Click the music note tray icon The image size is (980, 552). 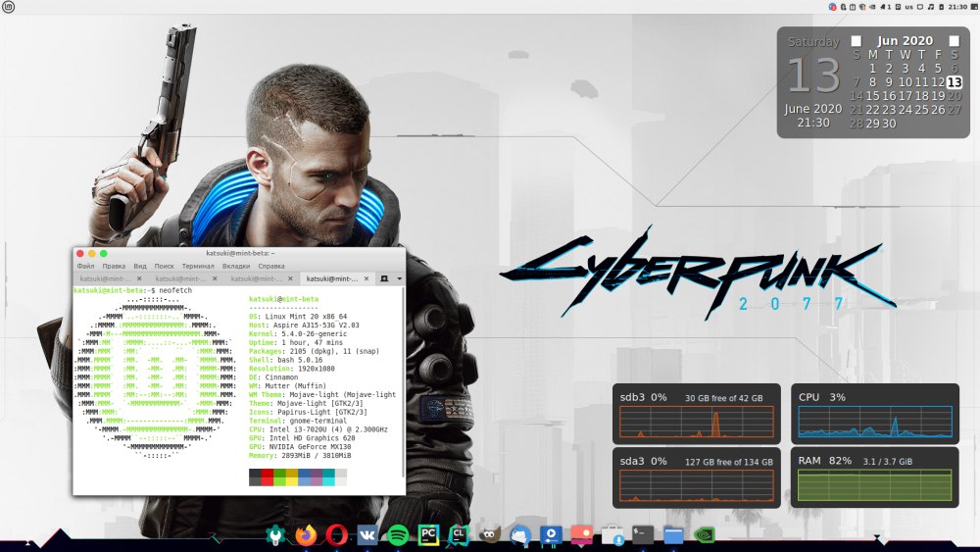[x=931, y=7]
